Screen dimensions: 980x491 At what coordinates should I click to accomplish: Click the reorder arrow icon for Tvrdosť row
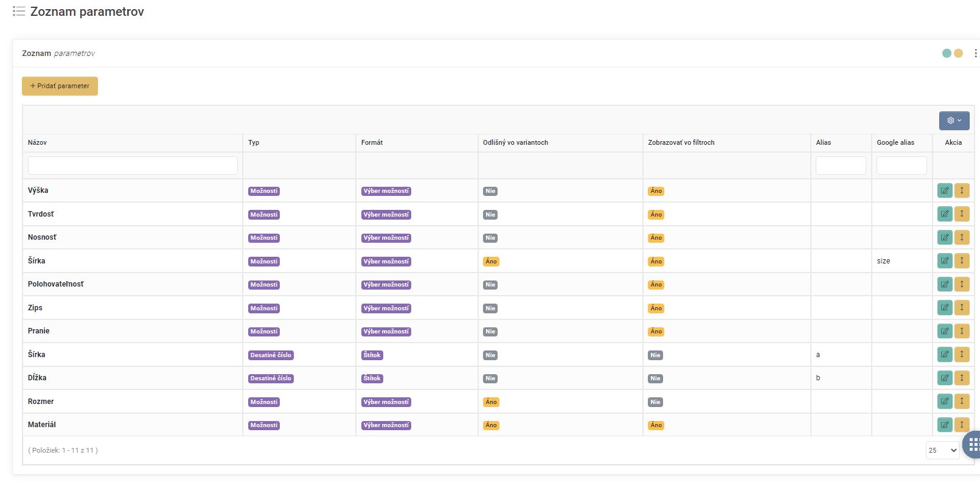(x=961, y=214)
